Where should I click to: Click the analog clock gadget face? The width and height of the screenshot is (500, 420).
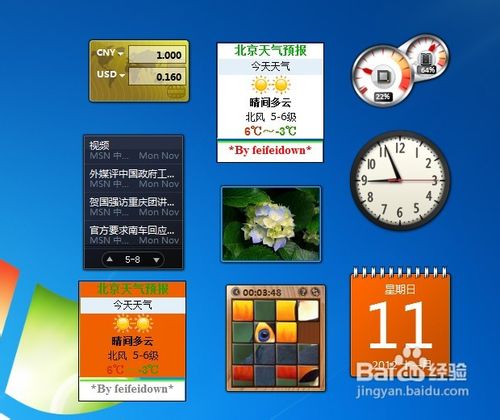[400, 180]
